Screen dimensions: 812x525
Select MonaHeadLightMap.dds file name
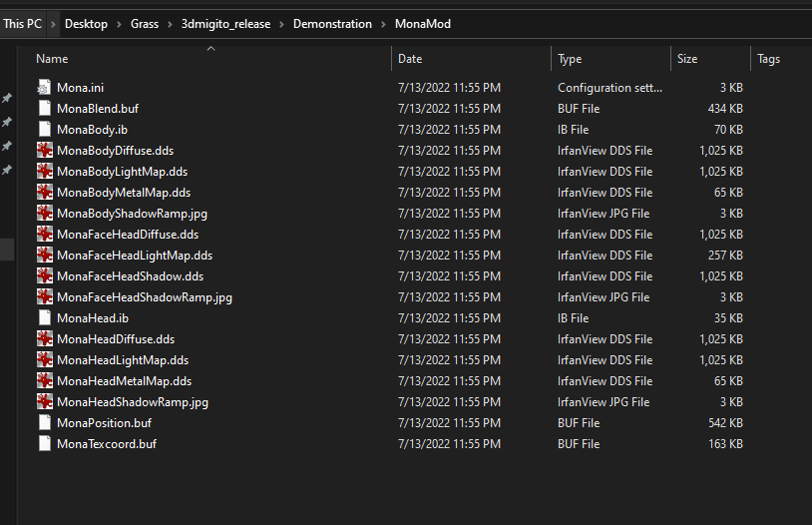coord(123,360)
